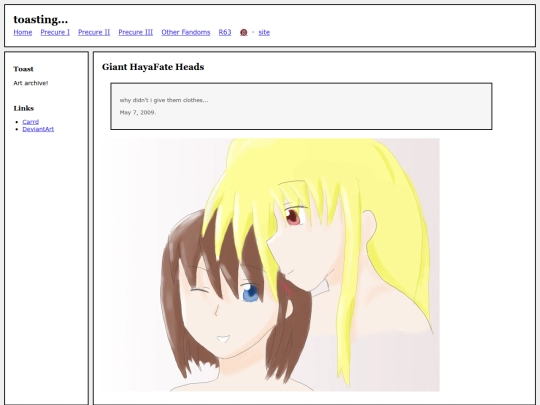Select the R63 navigation link

[x=225, y=32]
